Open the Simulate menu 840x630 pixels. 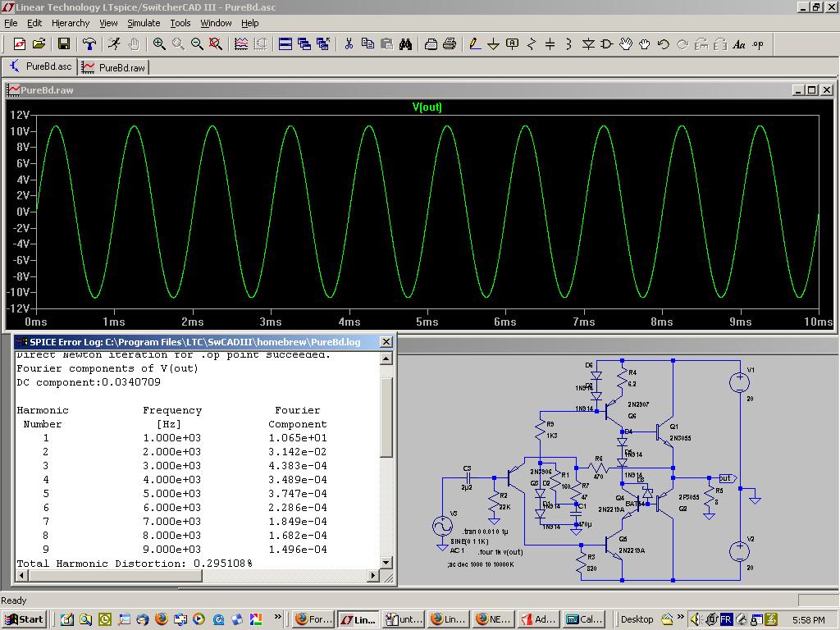[144, 23]
